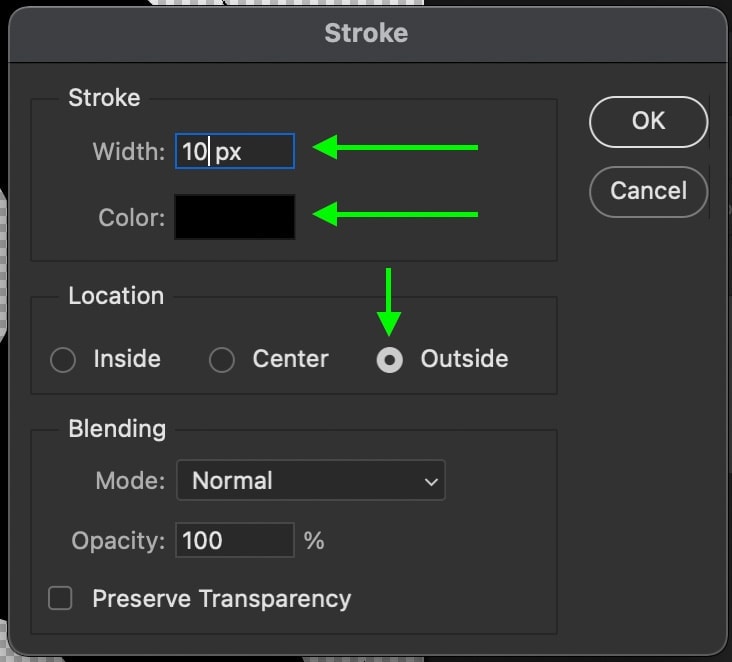Click the Opacity field showing 100

pos(235,540)
